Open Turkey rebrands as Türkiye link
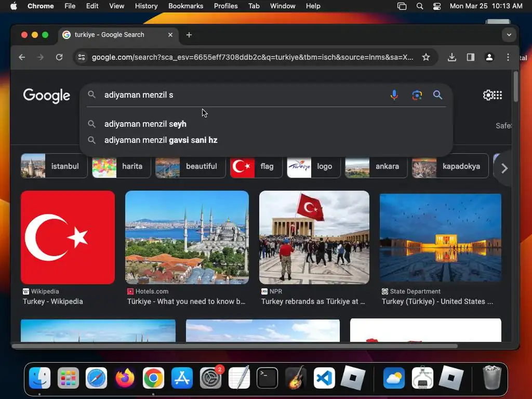The image size is (532, 399). click(x=313, y=301)
